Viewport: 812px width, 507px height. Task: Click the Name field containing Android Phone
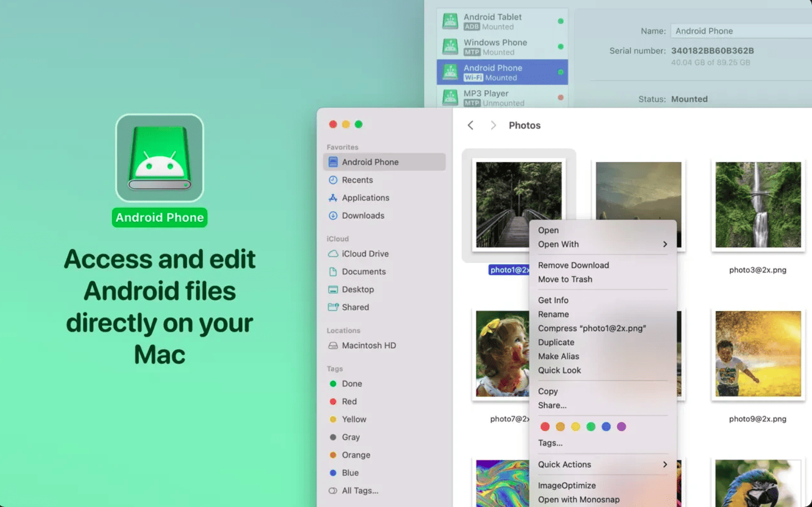741,31
